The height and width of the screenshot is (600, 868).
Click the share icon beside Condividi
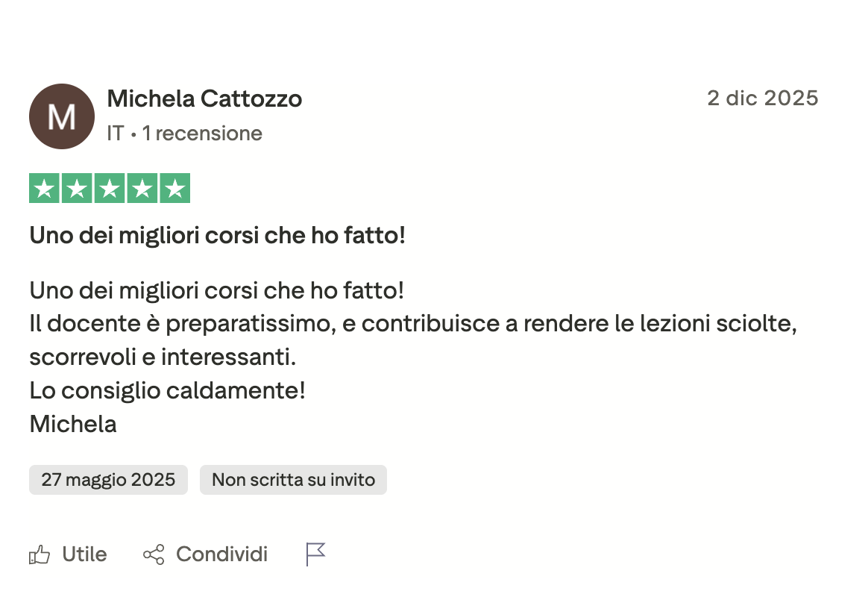pos(154,555)
